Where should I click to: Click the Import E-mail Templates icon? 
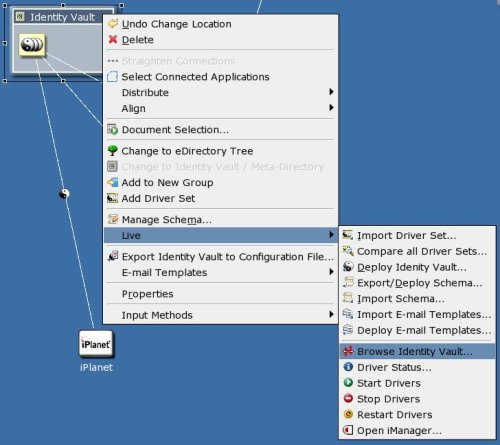click(x=348, y=314)
